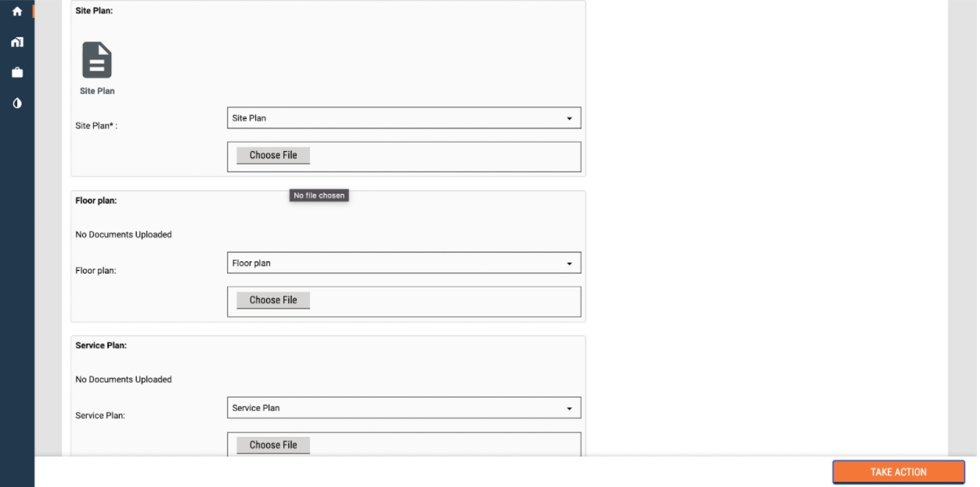
Task: Open the Floor plan dropdown
Action: 404,263
